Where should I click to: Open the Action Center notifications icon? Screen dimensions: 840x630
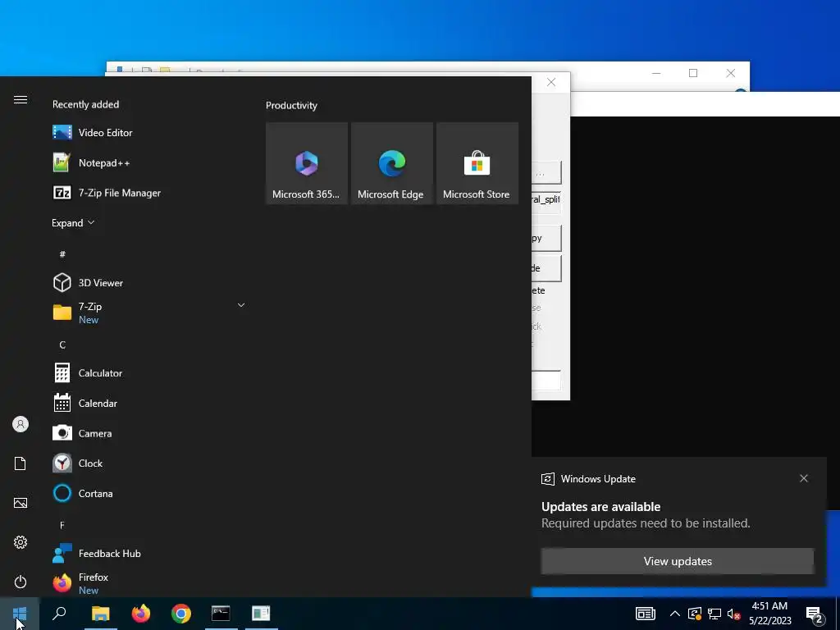coord(815,614)
